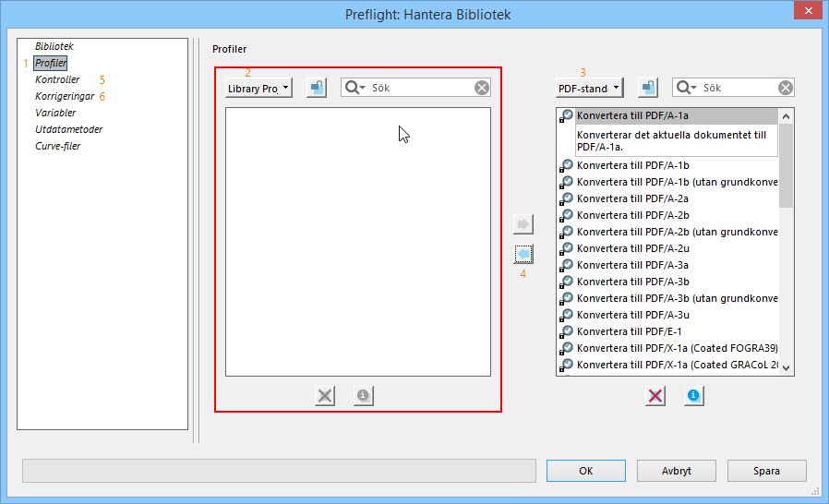The width and height of the screenshot is (829, 504).
Task: Open the Library Pro dropdown
Action: tap(258, 89)
